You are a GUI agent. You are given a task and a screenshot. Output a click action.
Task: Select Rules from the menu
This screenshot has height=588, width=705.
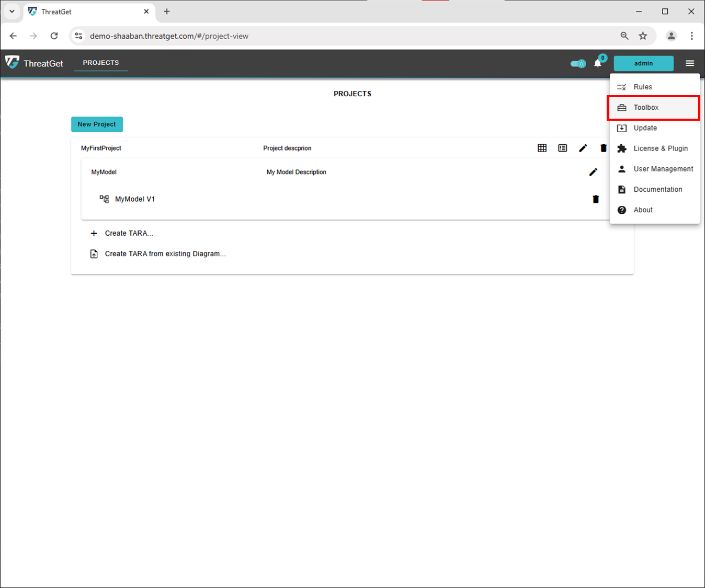click(643, 87)
